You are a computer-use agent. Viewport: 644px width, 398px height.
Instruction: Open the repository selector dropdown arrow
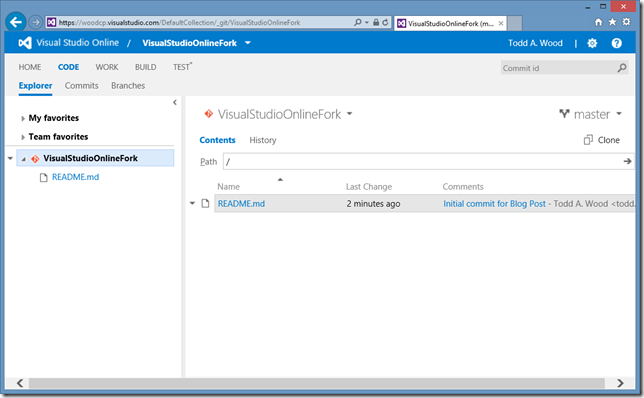[x=350, y=114]
